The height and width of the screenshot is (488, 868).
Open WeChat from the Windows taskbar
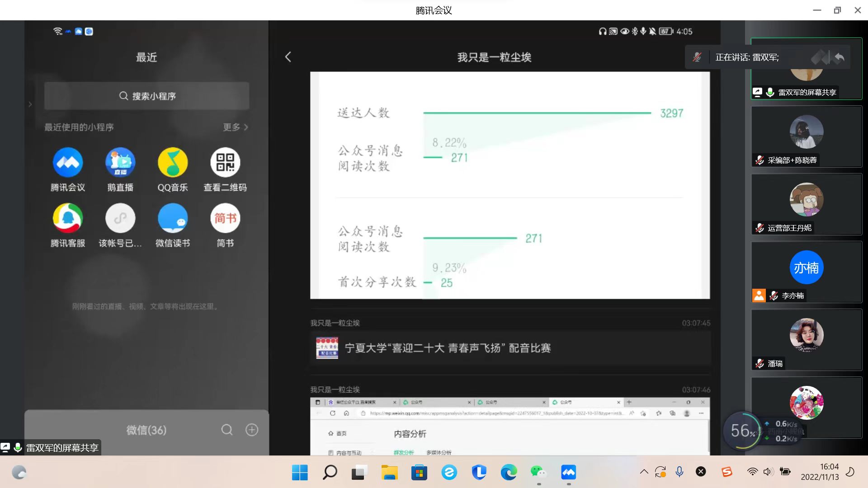(x=538, y=473)
